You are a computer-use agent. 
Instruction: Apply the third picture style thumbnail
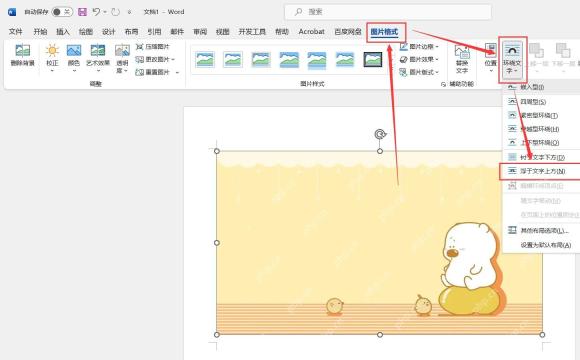point(261,60)
